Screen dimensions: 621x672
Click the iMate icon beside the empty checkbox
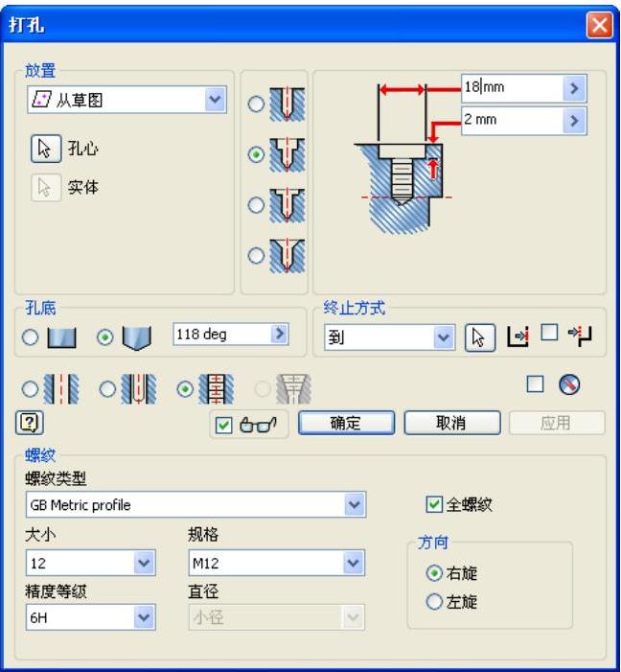[569, 384]
